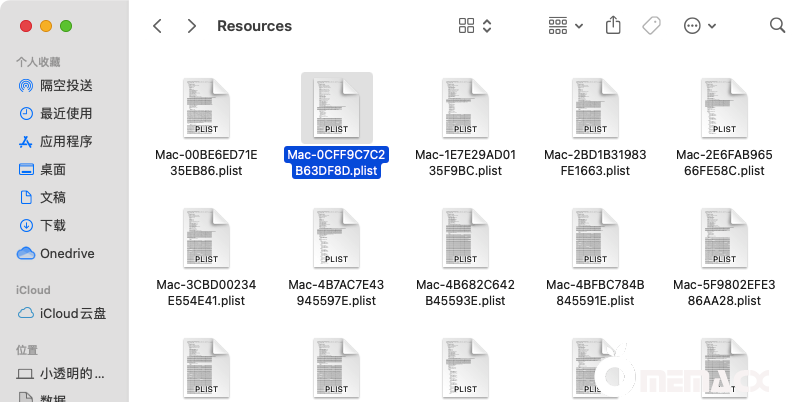
Task: Open the Finder search magnifier
Action: point(777,26)
